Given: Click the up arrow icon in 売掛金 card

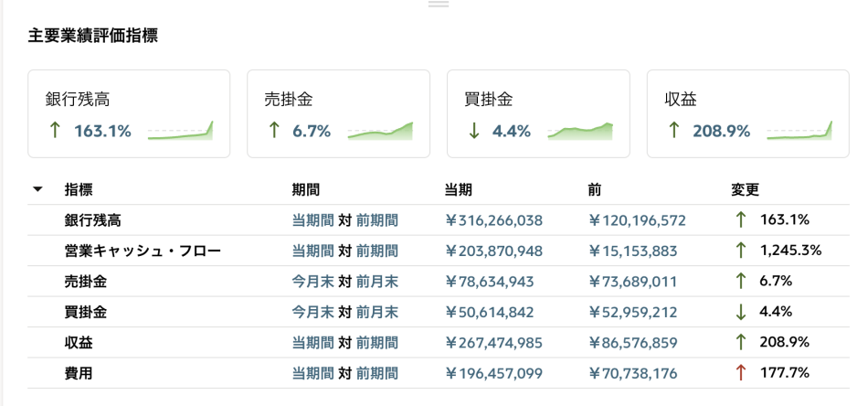Looking at the screenshot, I should pos(273,131).
